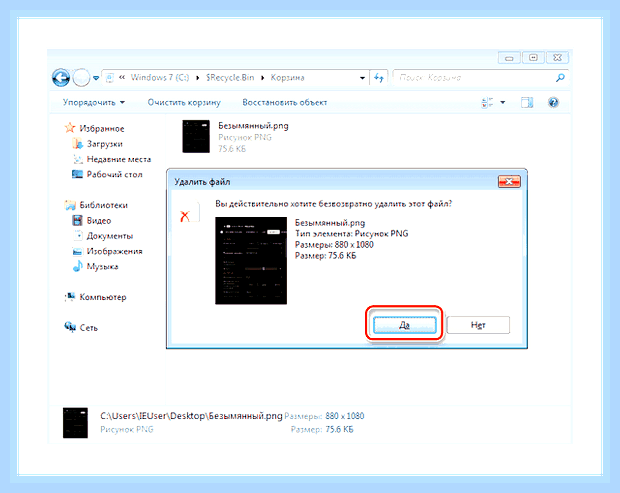
Task: Expand the address bar history dropdown
Action: point(362,78)
